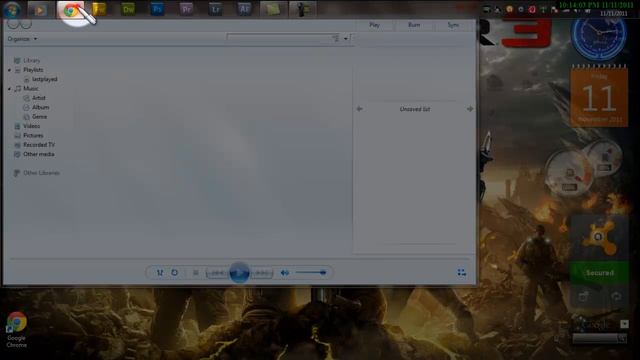Select Genre under Music
This screenshot has width=640, height=360.
point(39,117)
